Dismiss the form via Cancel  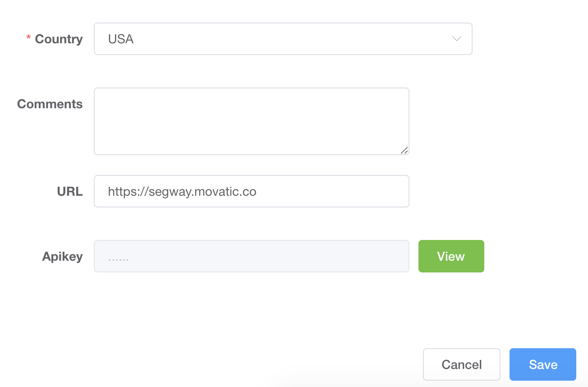click(x=461, y=364)
